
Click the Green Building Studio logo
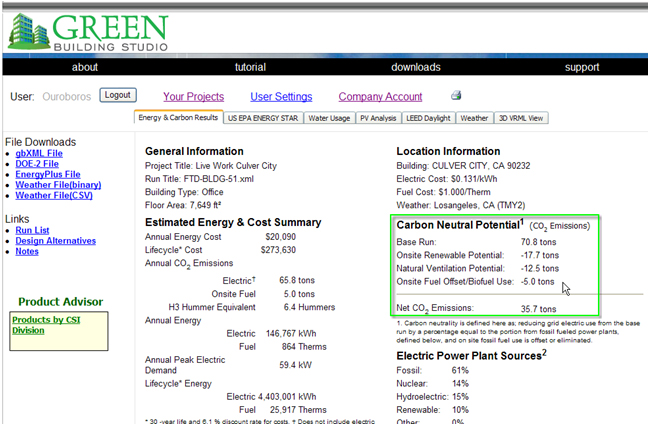pyautogui.click(x=88, y=32)
